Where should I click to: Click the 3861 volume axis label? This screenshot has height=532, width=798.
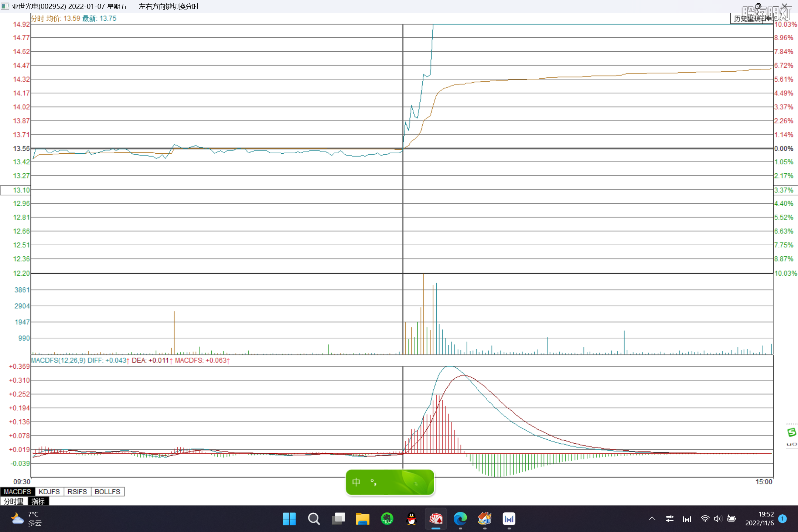[x=22, y=290]
